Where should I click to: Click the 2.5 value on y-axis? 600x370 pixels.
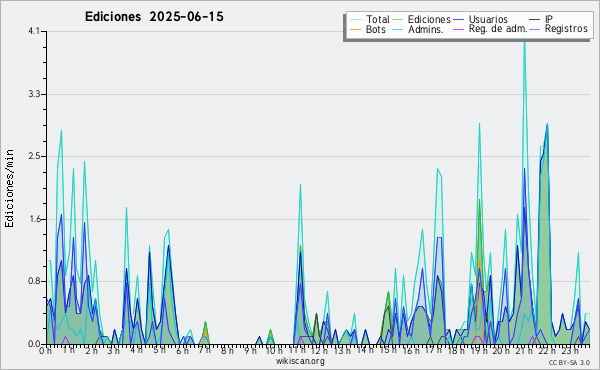click(34, 156)
